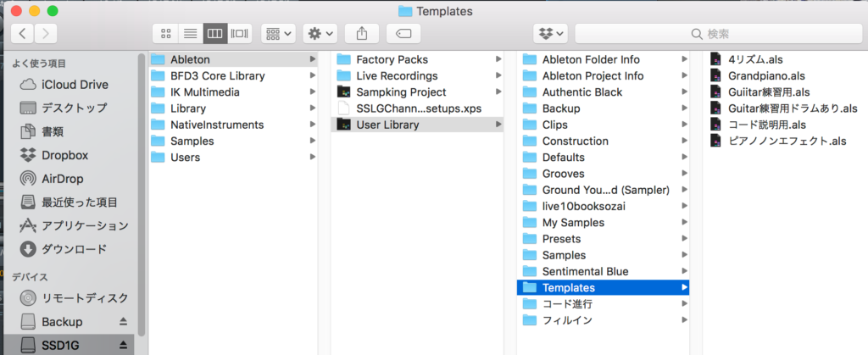868x355 pixels.
Task: Eject the SSD1G drive
Action: pos(124,345)
